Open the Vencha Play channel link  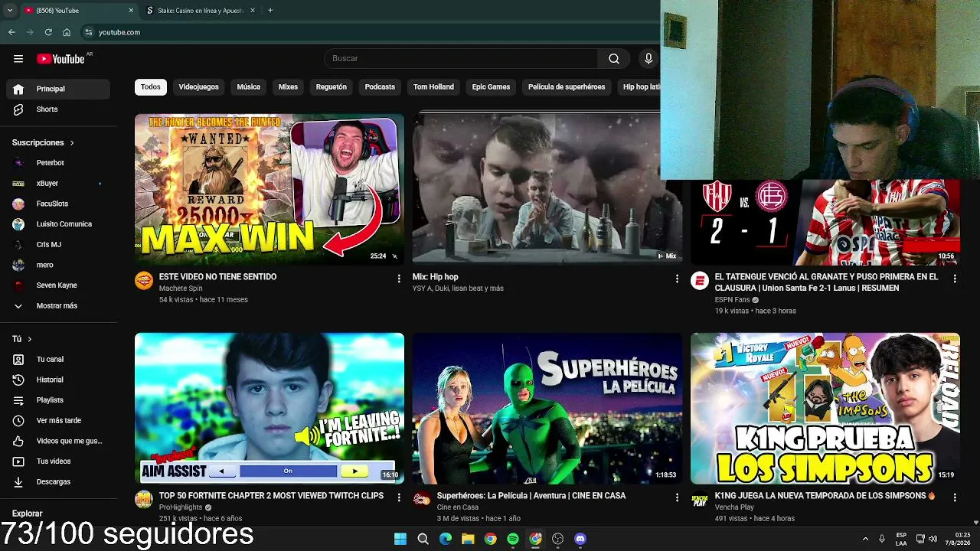tap(734, 507)
